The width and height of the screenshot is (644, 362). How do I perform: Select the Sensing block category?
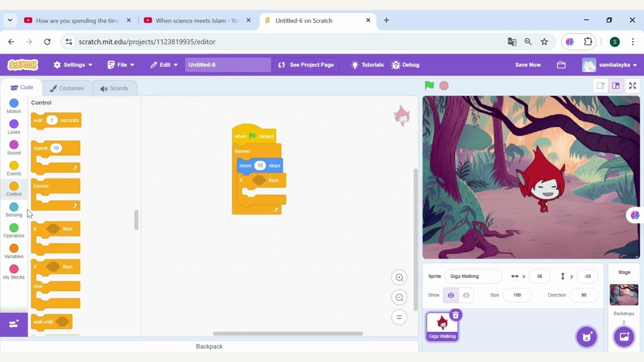tap(14, 210)
